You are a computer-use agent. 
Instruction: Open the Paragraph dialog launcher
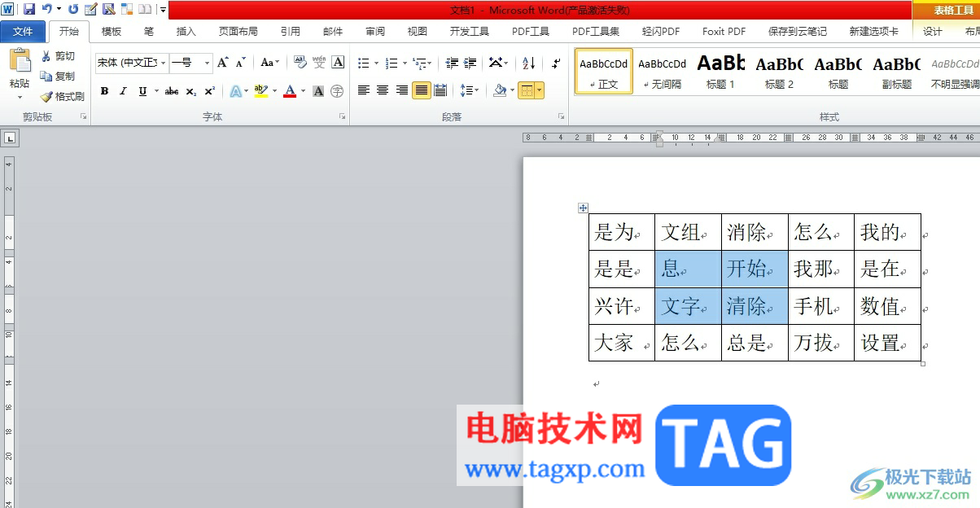(562, 117)
